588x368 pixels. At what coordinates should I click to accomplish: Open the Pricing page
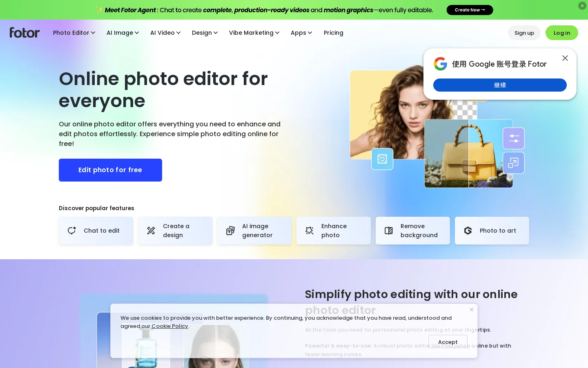[334, 33]
